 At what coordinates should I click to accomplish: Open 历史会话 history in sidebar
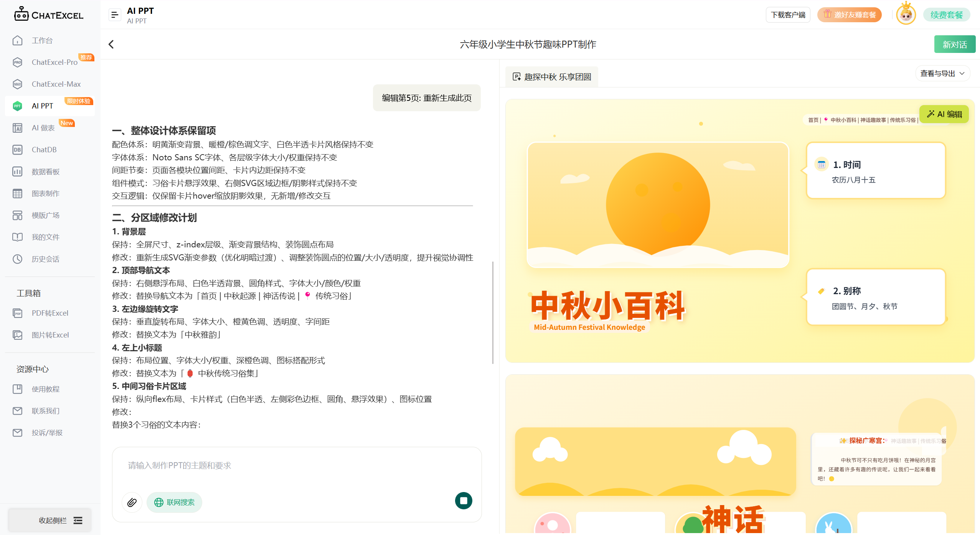45,259
